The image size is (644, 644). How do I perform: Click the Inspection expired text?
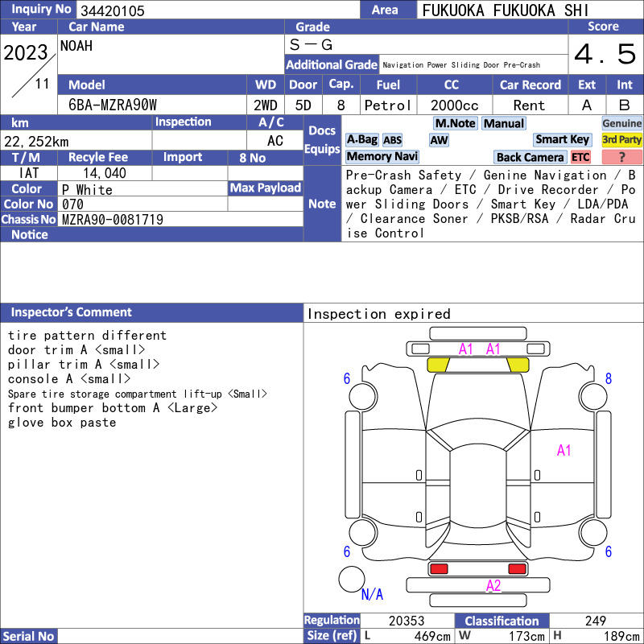point(379,314)
